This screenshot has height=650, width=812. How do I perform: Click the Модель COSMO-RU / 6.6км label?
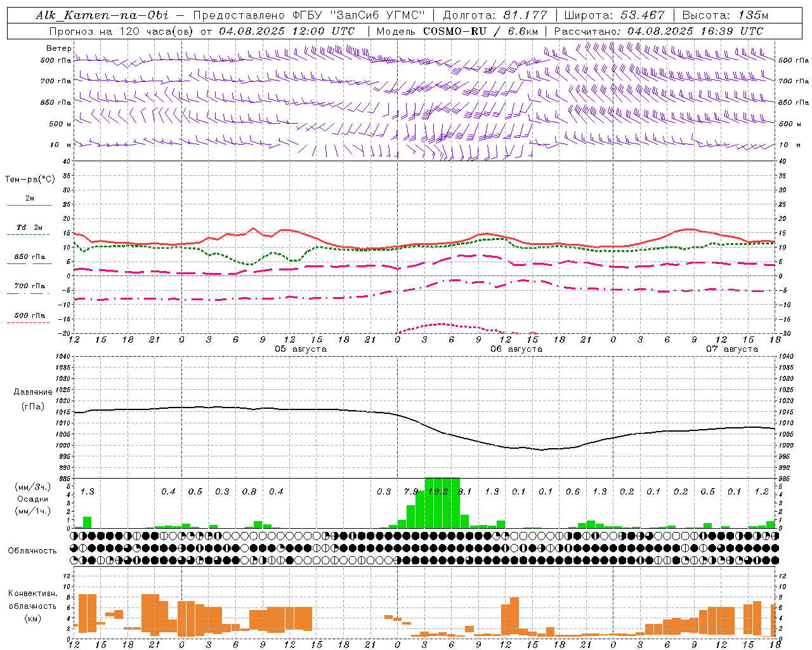[457, 31]
